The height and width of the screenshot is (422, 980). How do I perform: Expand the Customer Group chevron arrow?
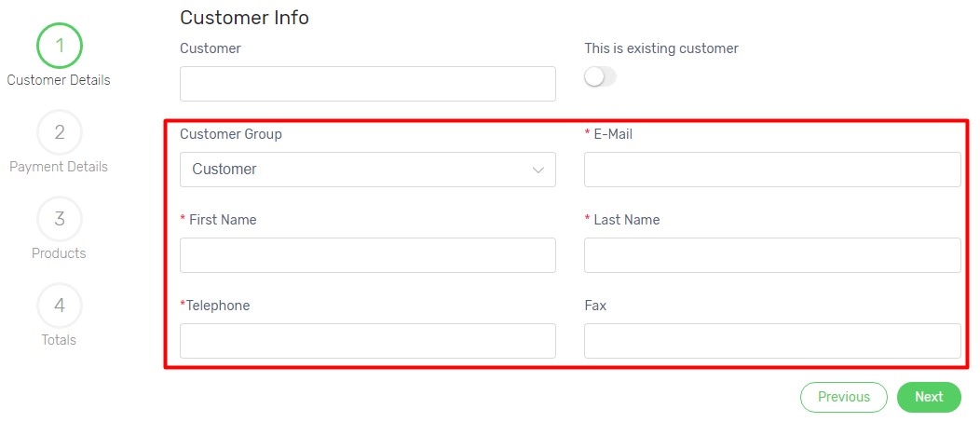point(538,170)
